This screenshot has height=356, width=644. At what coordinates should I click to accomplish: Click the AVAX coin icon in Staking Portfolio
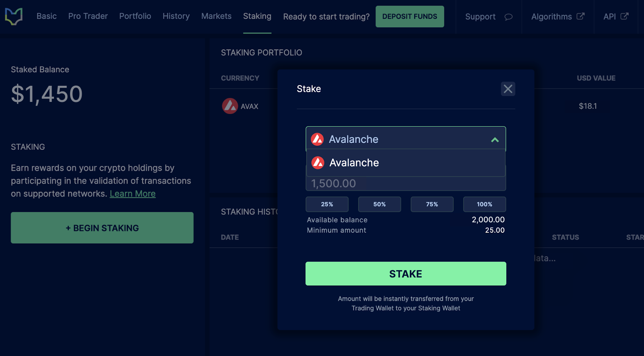point(230,106)
